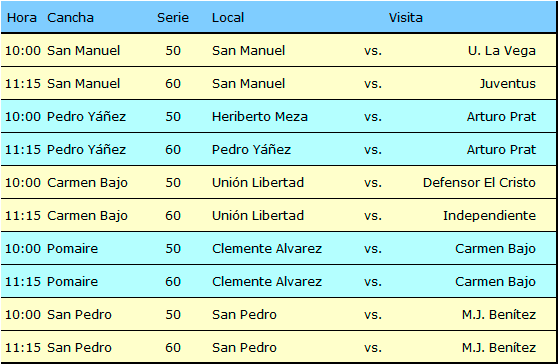Click the Independiente visiting team
This screenshot has width=558, height=364.
tap(489, 216)
